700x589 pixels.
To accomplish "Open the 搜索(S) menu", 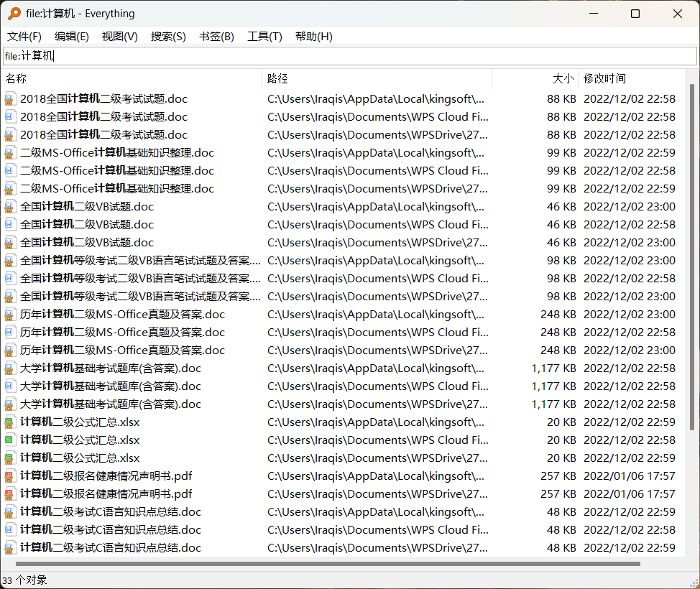I will (168, 37).
